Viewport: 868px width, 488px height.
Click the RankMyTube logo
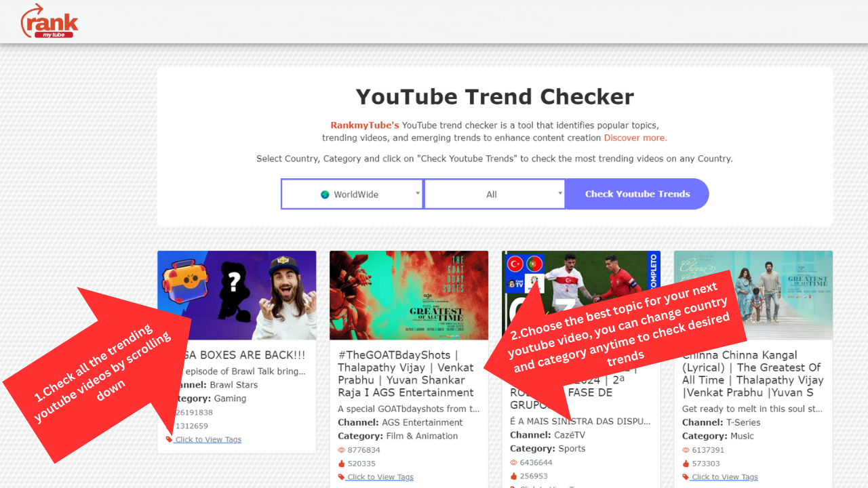tap(50, 21)
